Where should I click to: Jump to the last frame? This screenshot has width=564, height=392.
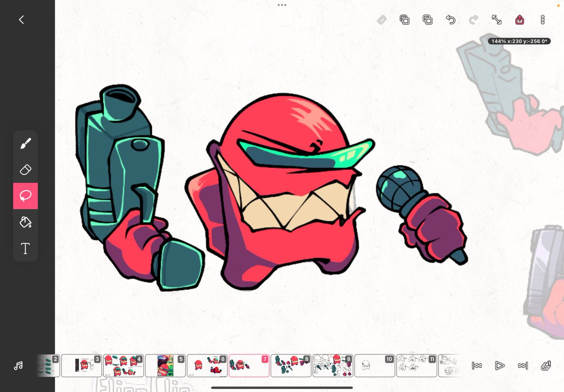click(523, 365)
